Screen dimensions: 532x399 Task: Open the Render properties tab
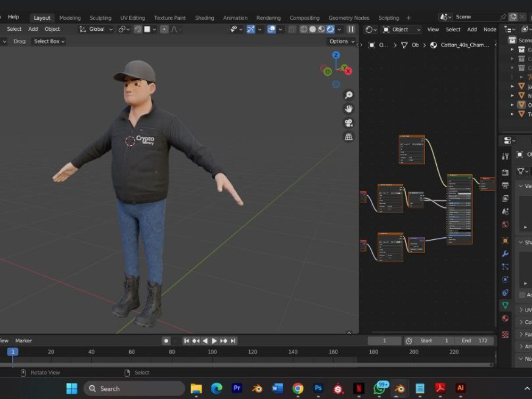tap(505, 172)
